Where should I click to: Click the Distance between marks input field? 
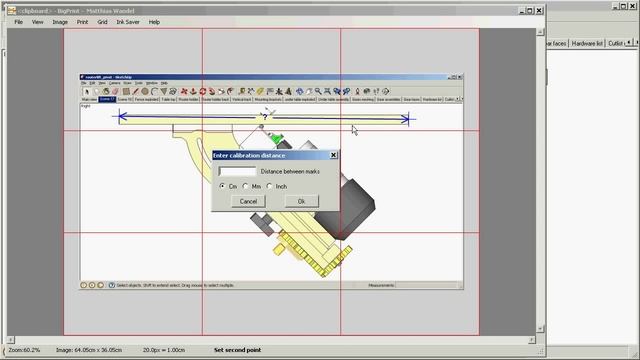(237, 171)
